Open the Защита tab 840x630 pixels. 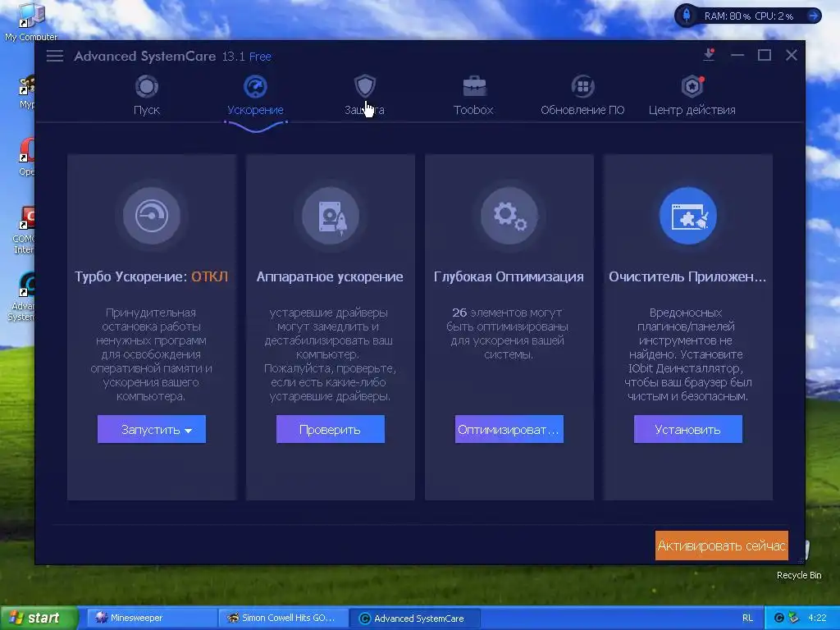(x=364, y=97)
